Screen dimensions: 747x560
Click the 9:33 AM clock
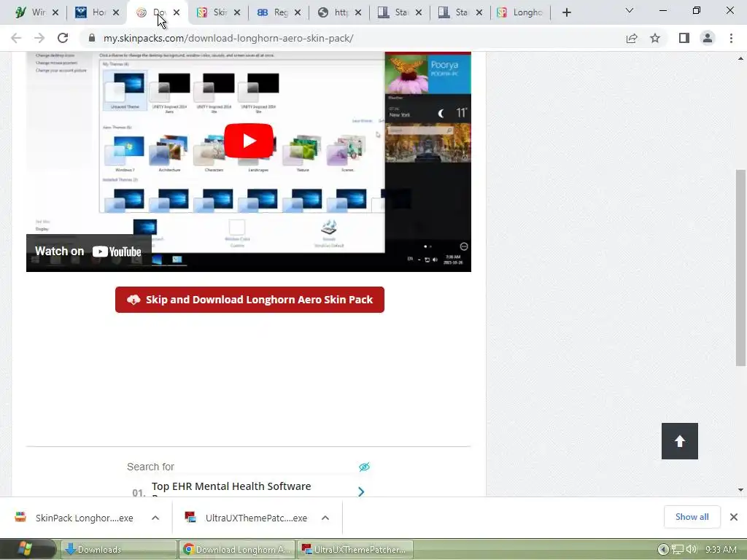(x=721, y=550)
